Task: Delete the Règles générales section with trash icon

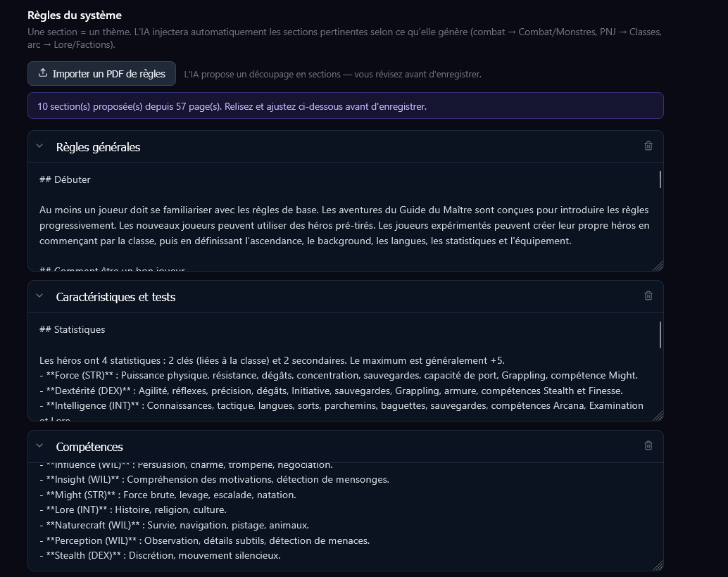Action: point(648,146)
